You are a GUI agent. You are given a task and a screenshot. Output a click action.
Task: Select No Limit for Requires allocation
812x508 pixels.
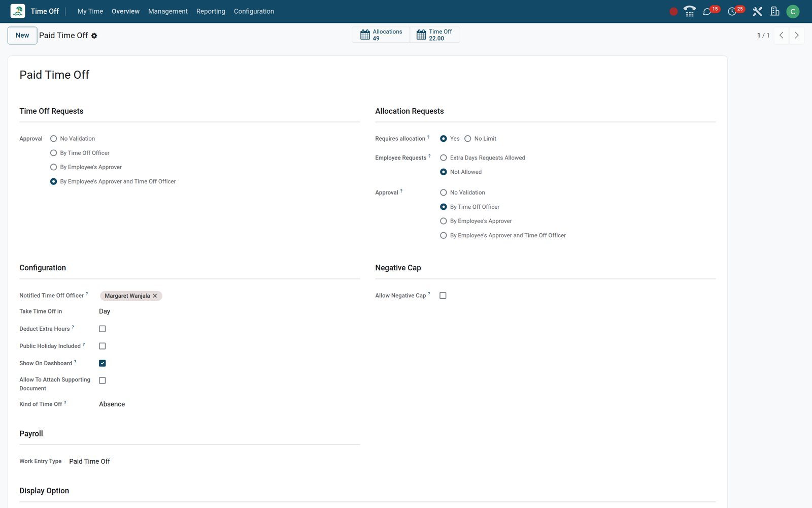[468, 139]
